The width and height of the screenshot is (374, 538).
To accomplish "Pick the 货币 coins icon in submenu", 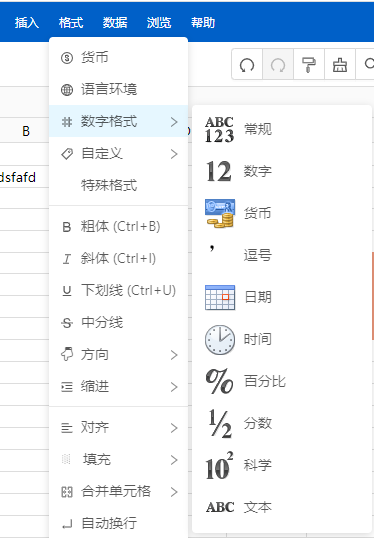I will click(x=220, y=213).
